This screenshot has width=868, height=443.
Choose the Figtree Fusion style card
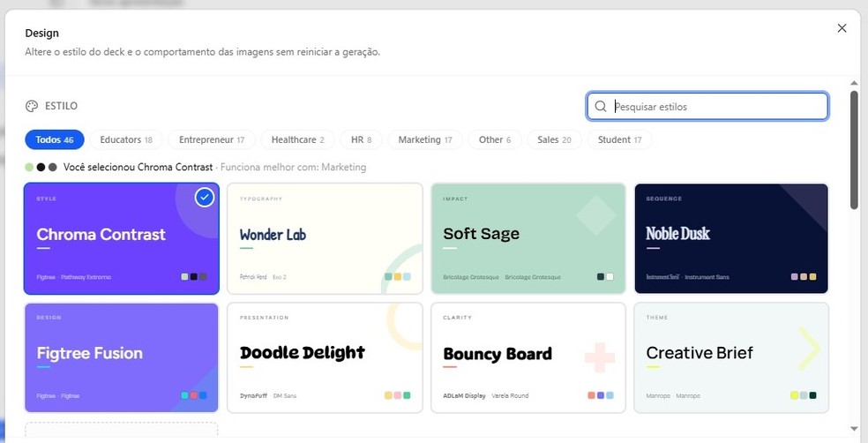(122, 357)
